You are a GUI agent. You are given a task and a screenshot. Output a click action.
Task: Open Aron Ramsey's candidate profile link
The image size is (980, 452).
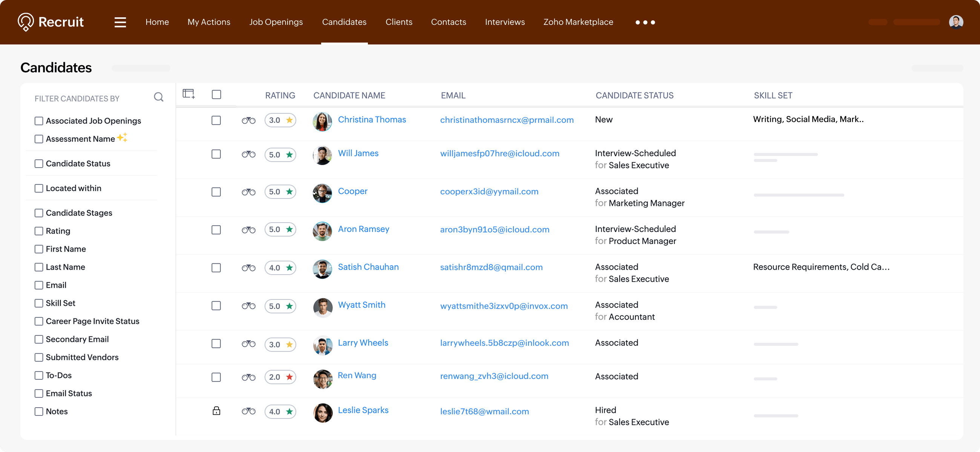pyautogui.click(x=363, y=229)
